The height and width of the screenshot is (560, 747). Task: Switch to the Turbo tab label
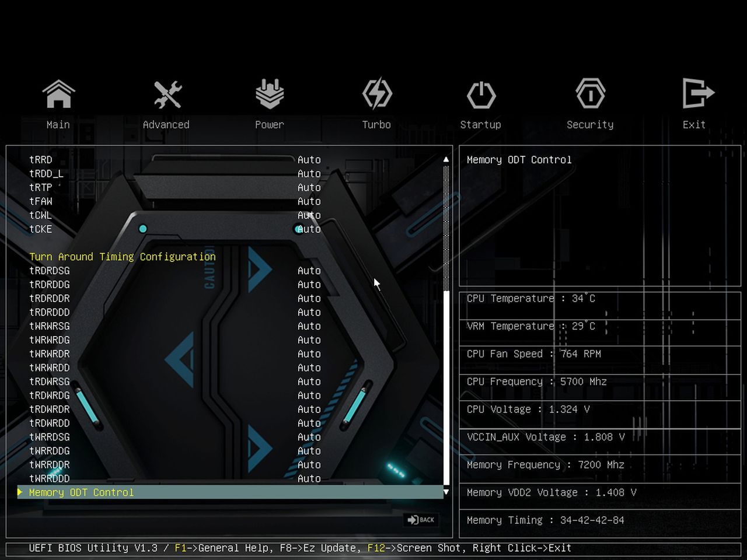(376, 125)
